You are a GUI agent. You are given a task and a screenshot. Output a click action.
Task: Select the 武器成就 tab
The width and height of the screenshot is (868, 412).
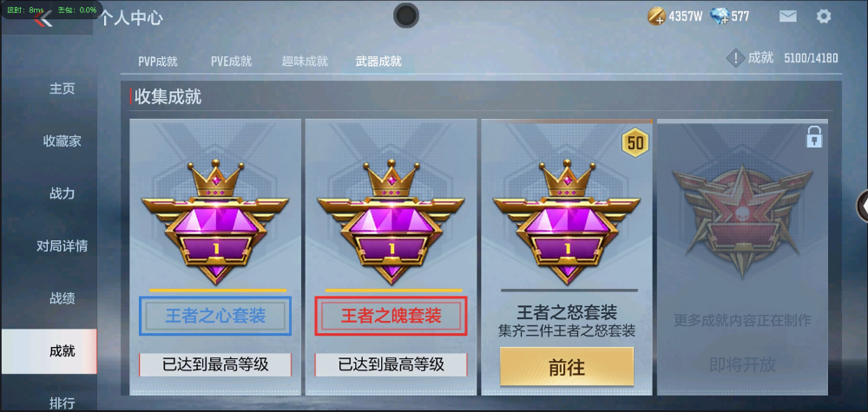click(378, 62)
